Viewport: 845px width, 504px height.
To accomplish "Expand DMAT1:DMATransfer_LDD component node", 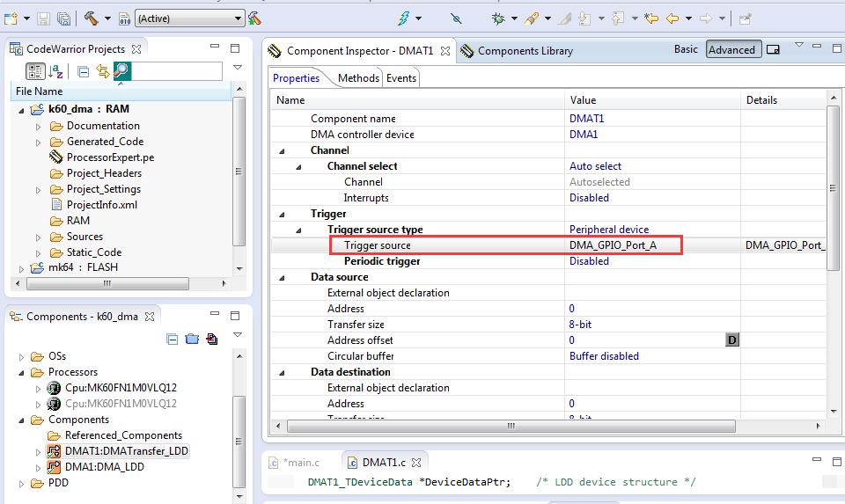I will pyautogui.click(x=38, y=452).
